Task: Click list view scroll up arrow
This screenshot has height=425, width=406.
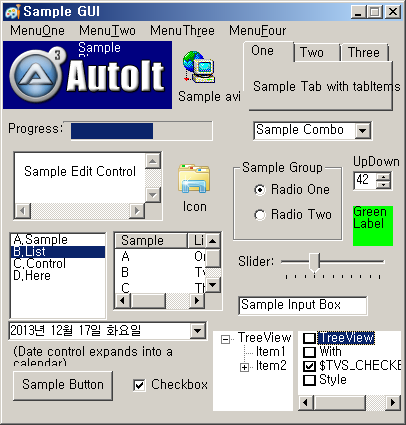Action: [x=213, y=241]
